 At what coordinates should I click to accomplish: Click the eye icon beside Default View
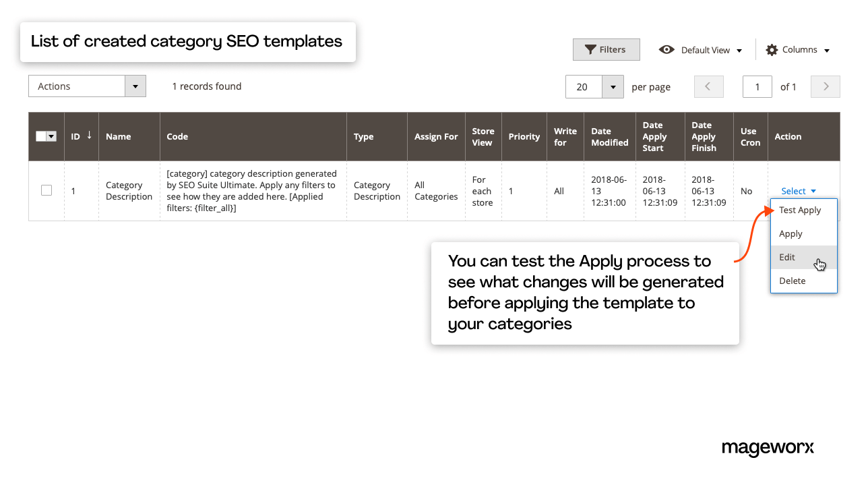click(666, 49)
